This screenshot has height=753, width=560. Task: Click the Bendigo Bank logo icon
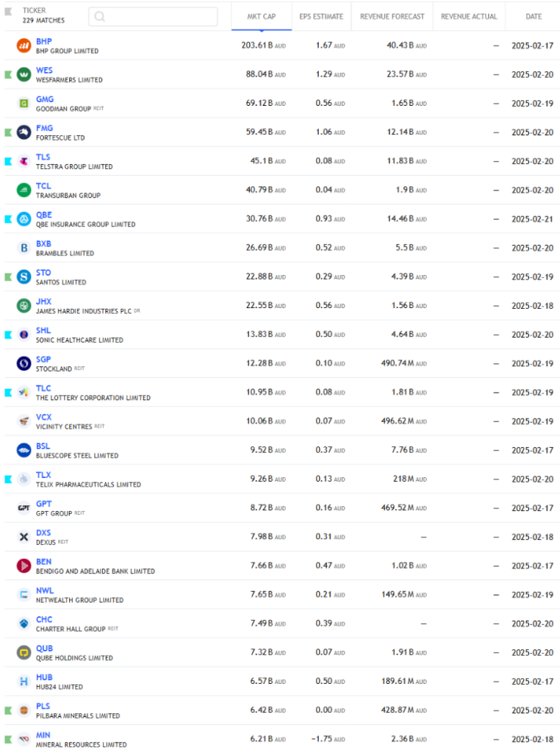pyautogui.click(x=24, y=565)
